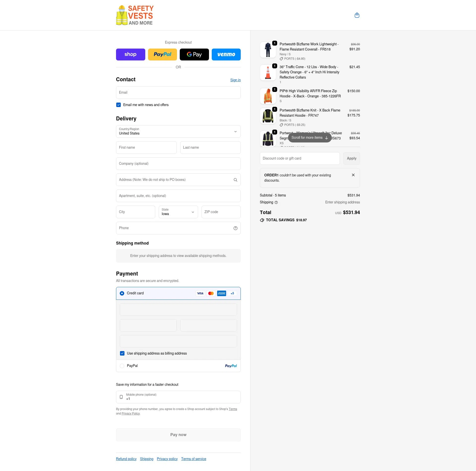Click the shipping cost question mark icon
The image size is (476, 471).
pyautogui.click(x=276, y=202)
